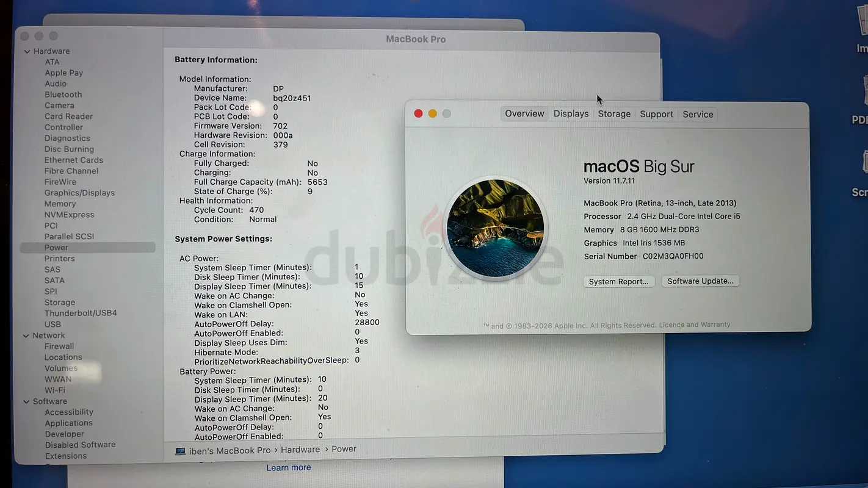Image resolution: width=868 pixels, height=488 pixels.
Task: Select Locations under Network
Action: (x=63, y=357)
